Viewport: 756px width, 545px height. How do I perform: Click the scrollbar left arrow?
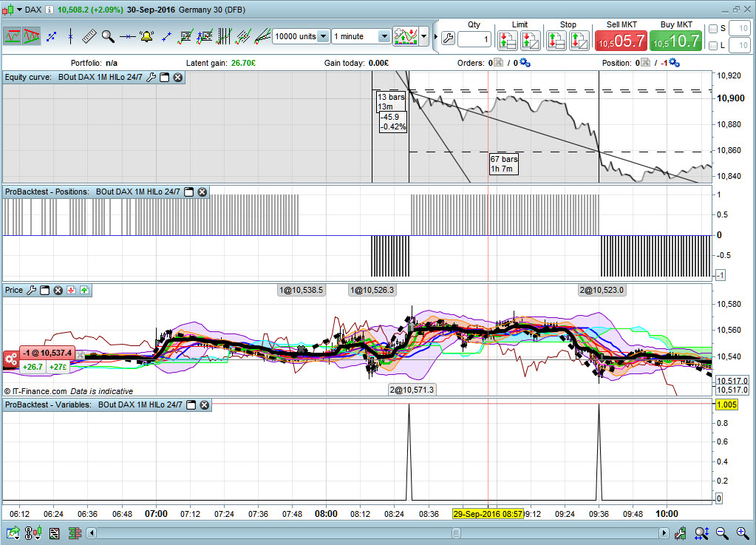tap(92, 533)
